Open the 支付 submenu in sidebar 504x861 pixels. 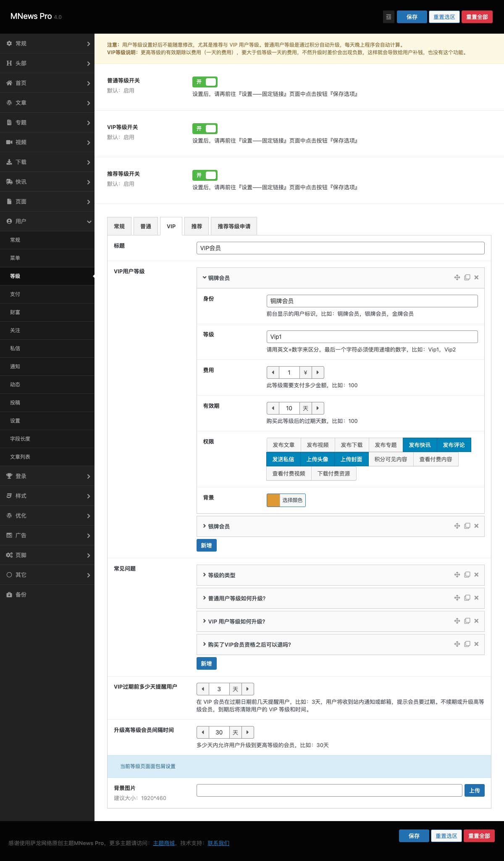tap(15, 294)
